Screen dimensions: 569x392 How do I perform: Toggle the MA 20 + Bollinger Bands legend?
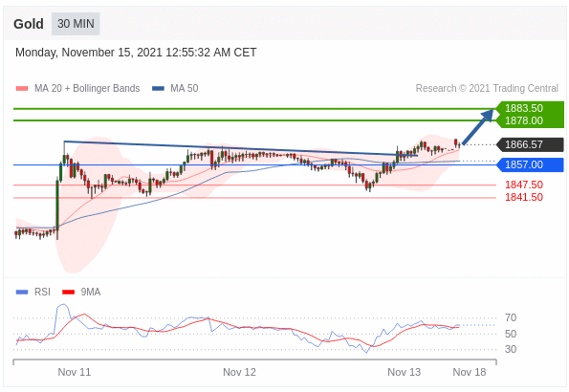click(77, 88)
